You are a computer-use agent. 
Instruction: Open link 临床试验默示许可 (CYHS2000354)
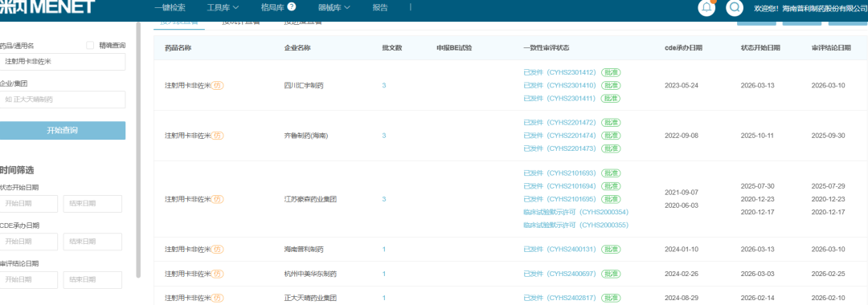(x=575, y=212)
